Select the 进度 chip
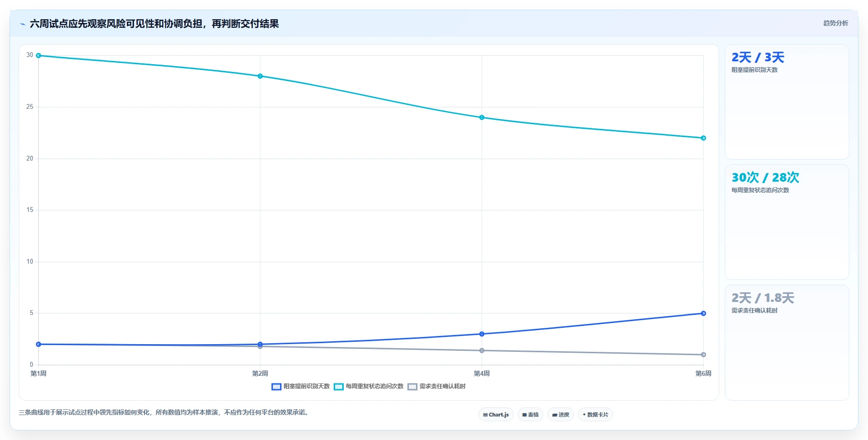 tap(561, 415)
